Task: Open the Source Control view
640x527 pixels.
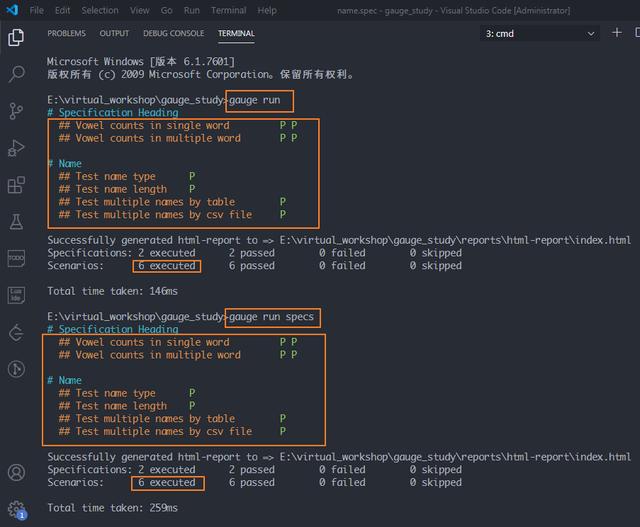Action: [16, 111]
